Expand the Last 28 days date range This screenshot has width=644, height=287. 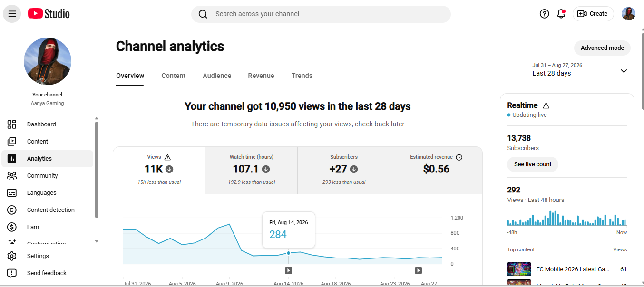coord(580,70)
